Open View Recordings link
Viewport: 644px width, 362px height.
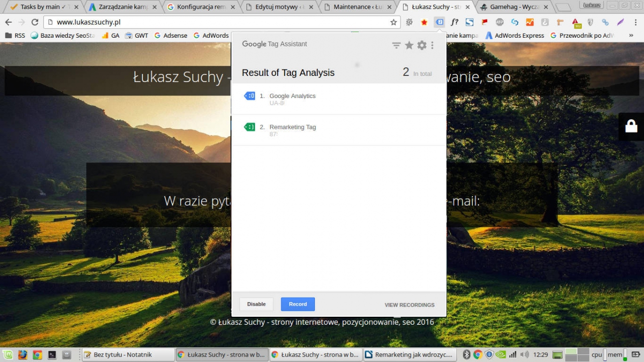tap(409, 305)
